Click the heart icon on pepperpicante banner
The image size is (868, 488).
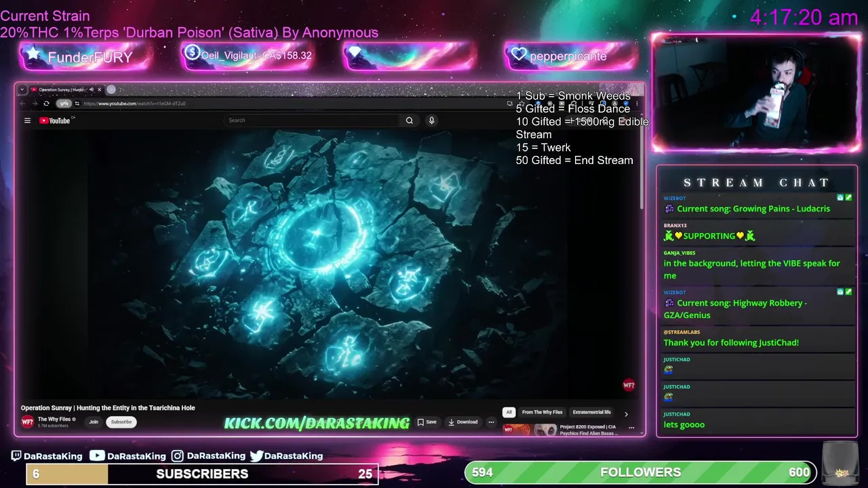tap(519, 55)
